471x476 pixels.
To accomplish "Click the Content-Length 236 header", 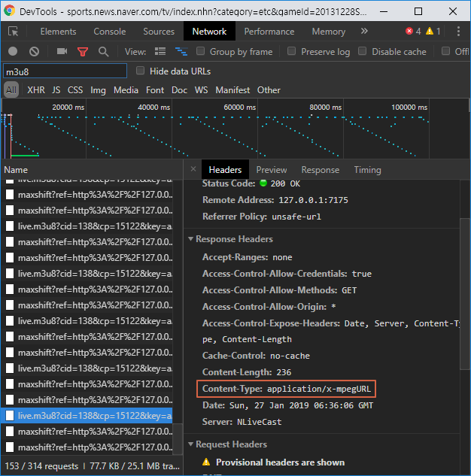I will pyautogui.click(x=247, y=372).
